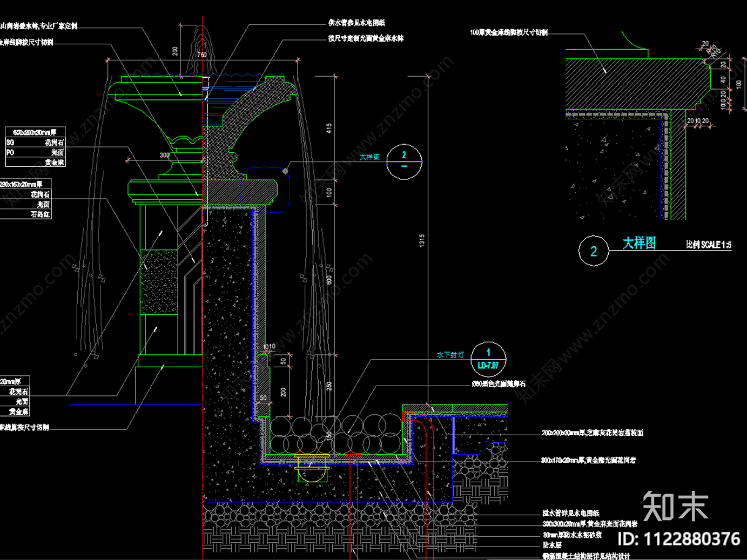Select the 40 dimension in the detail view
Screen dimensions: 747x560
[724, 79]
